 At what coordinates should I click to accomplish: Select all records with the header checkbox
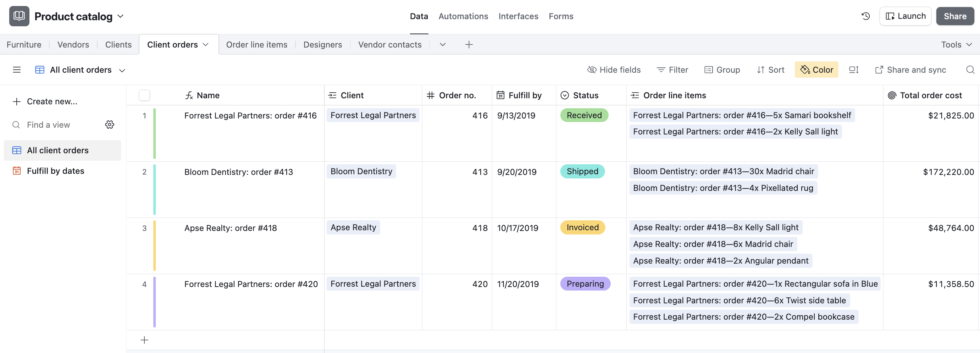click(144, 95)
